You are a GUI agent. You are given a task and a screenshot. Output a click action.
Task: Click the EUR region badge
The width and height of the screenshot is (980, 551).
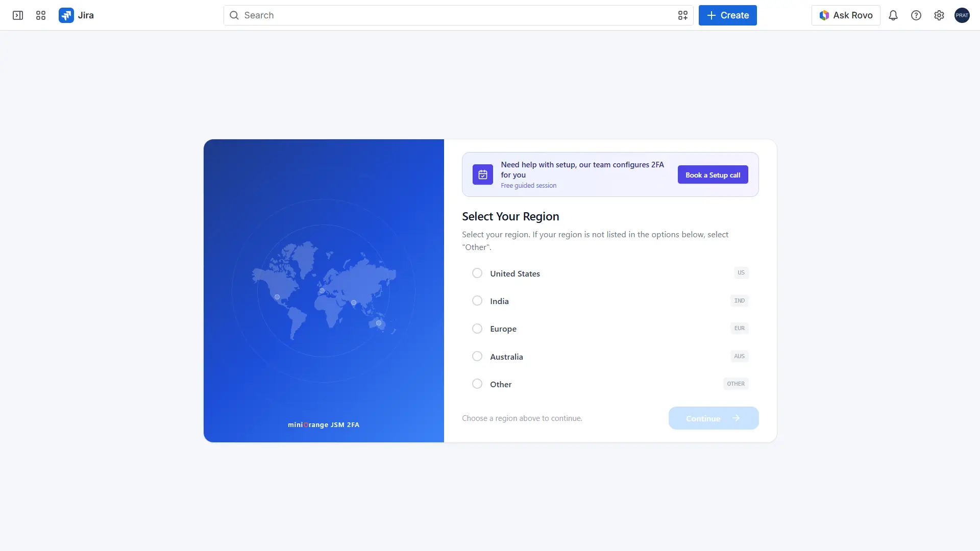coord(740,328)
